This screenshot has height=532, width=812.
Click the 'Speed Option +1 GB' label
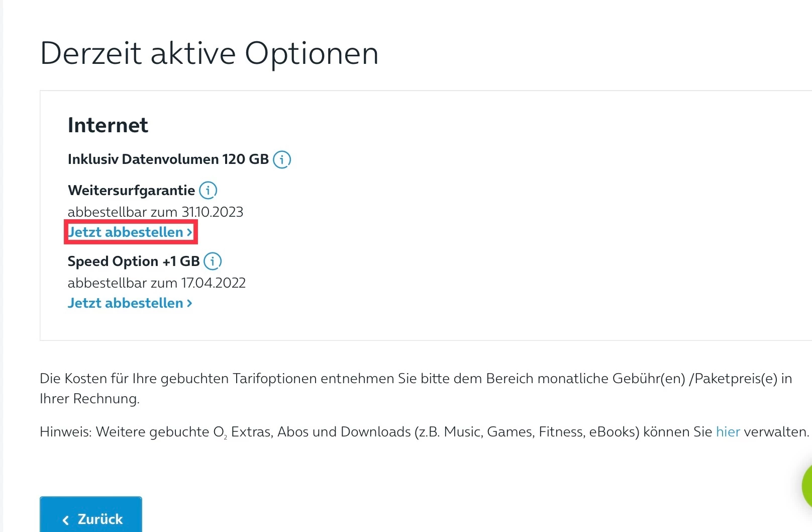pos(134,261)
